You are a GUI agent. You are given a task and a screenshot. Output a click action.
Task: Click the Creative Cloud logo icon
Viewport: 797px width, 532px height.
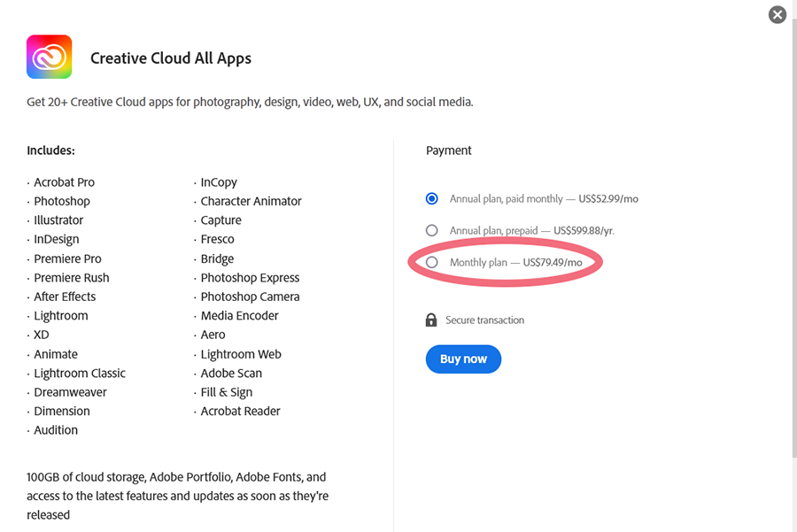point(49,56)
